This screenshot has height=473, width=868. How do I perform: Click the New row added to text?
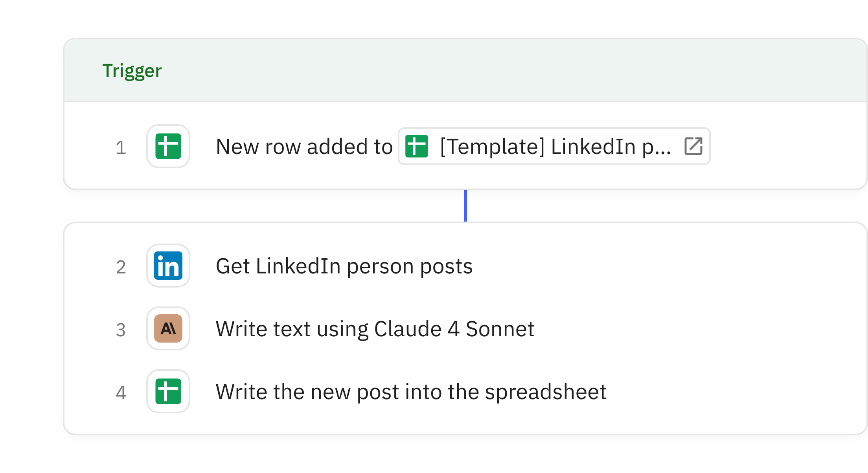click(304, 146)
